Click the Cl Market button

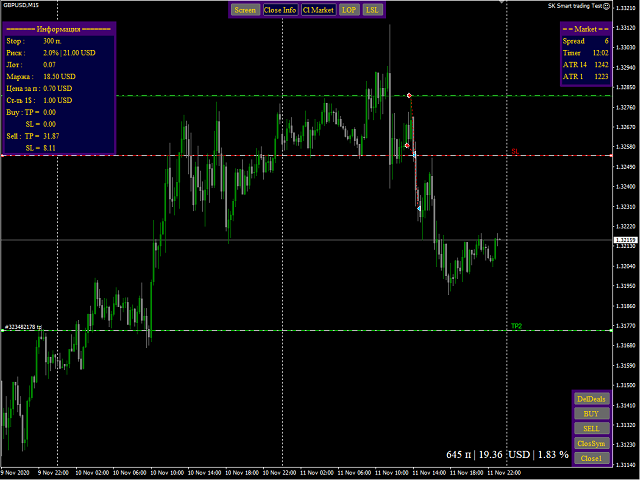[318, 10]
